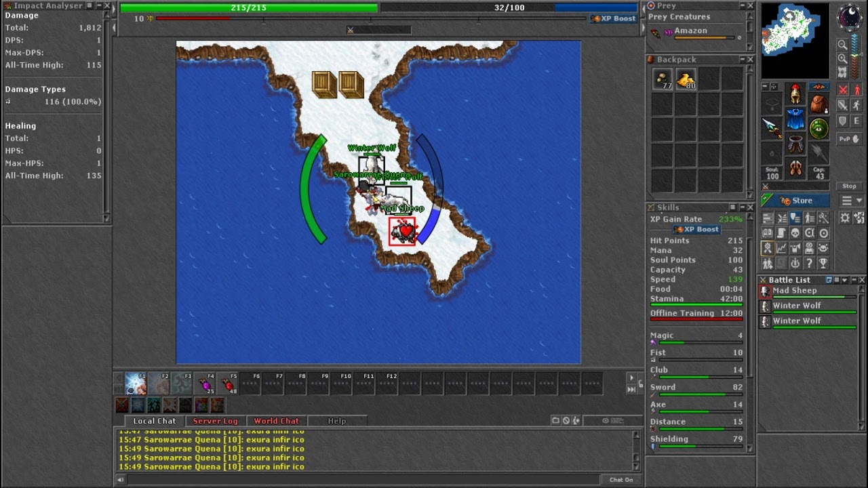The image size is (868, 488).
Task: Click the blue armor equipment slot
Action: pyautogui.click(x=795, y=119)
